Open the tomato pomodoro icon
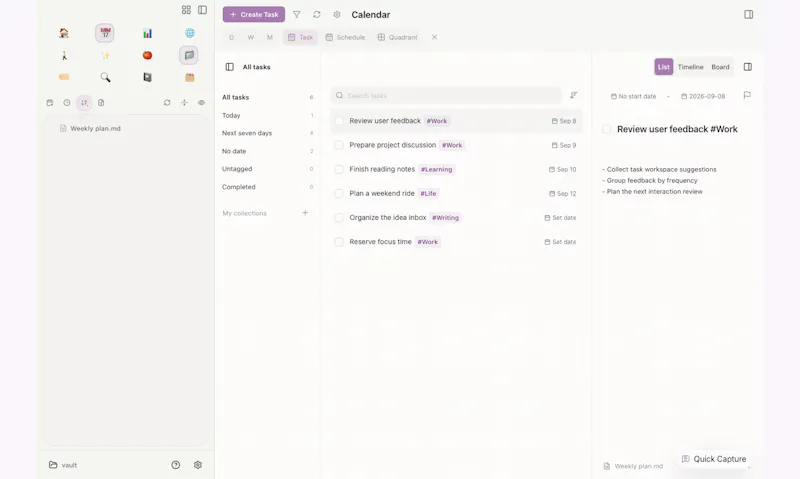Screen dimensions: 800x479 pos(147,55)
